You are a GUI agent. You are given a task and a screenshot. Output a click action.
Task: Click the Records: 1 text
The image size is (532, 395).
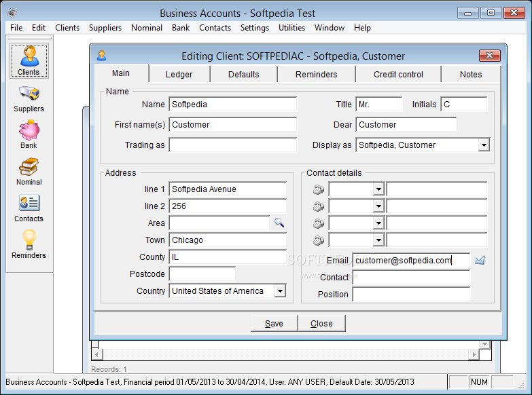pos(109,369)
